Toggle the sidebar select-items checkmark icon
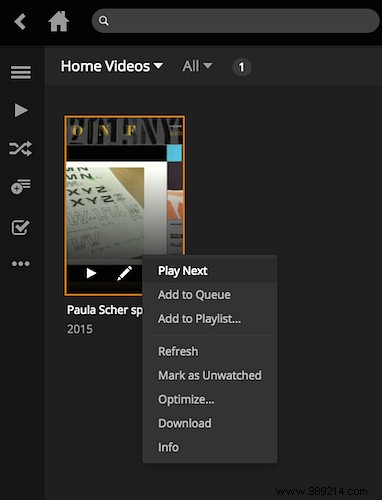Image resolution: width=382 pixels, height=500 pixels. [x=21, y=227]
